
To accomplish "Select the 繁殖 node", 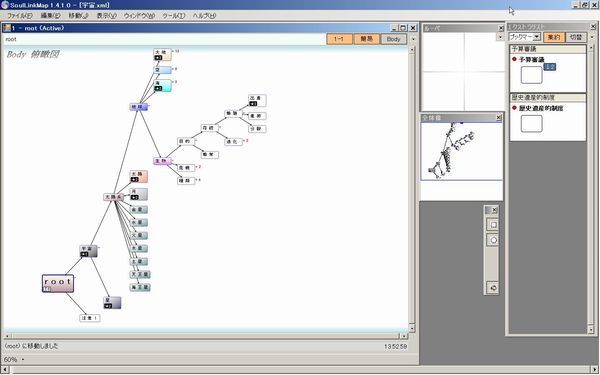I will click(x=233, y=114).
